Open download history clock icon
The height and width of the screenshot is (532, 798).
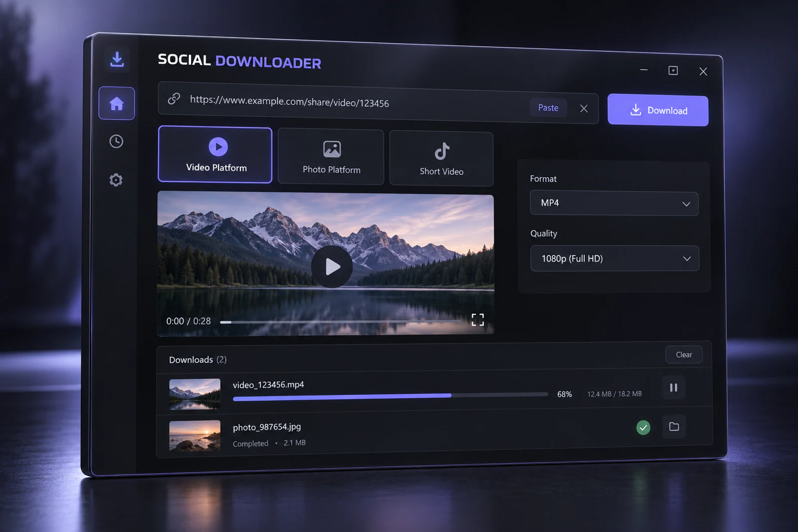click(x=116, y=142)
